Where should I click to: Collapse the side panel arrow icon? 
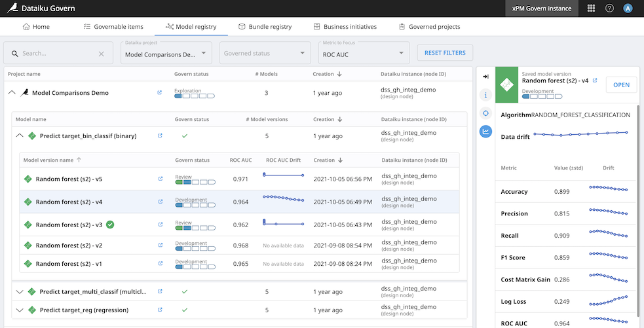(486, 77)
